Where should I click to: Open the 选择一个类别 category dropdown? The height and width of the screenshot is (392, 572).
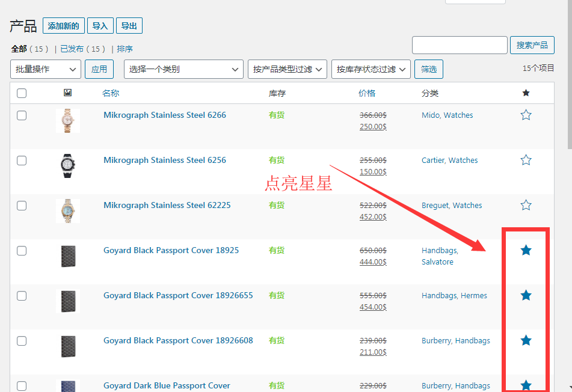point(183,69)
